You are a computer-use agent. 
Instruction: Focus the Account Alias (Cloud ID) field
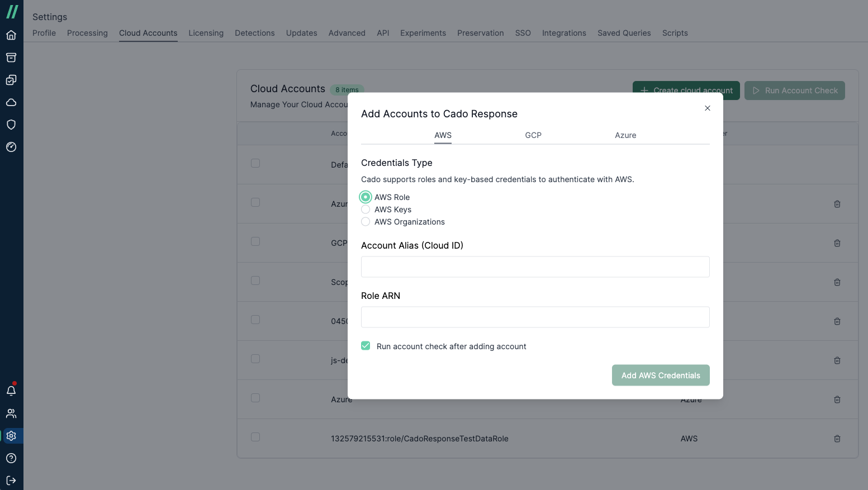point(535,267)
